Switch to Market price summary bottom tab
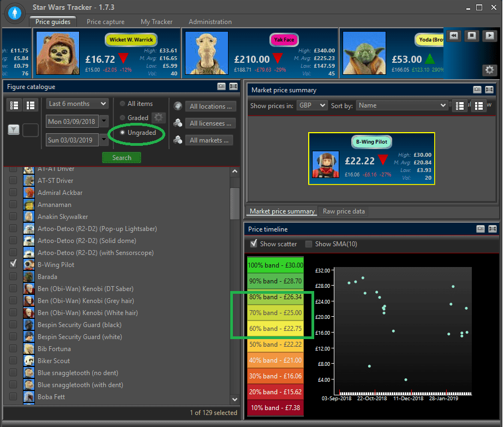 (x=282, y=211)
